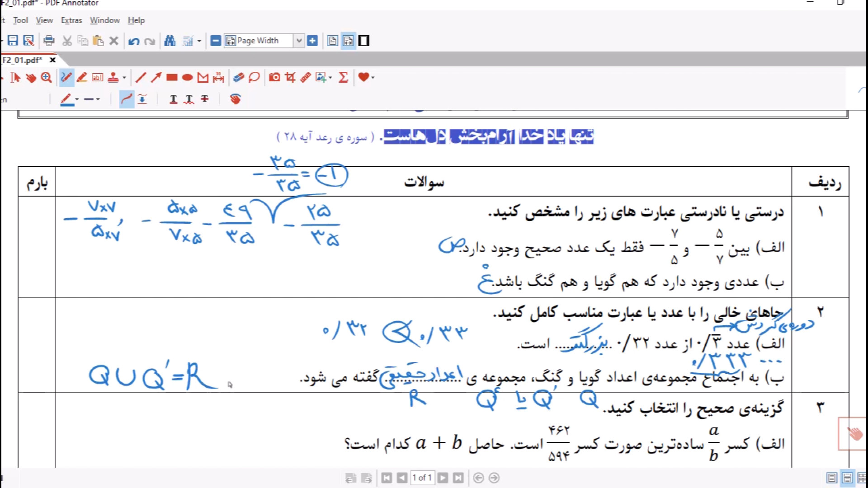The height and width of the screenshot is (488, 868).
Task: Click the Snapshot camera tool
Action: pos(274,78)
